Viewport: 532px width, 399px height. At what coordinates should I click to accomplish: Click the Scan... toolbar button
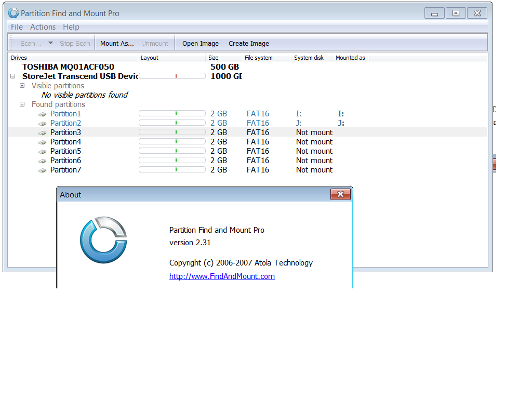(31, 44)
